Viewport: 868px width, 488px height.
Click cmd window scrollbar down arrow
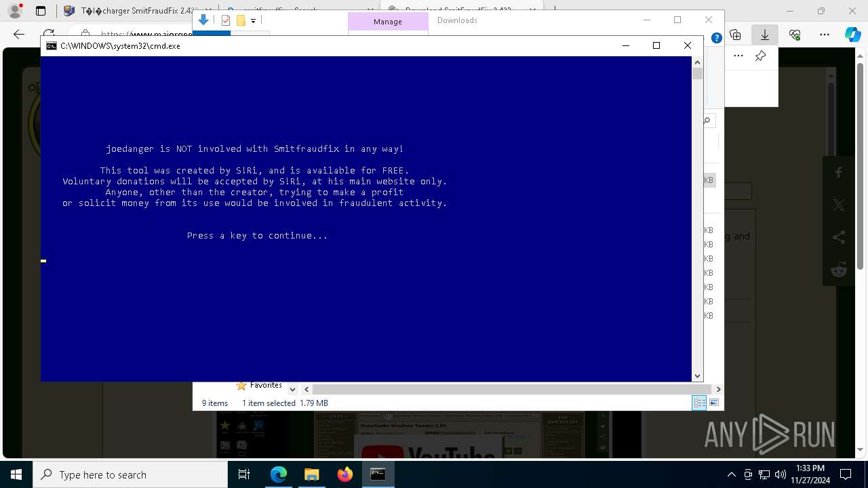pos(697,375)
